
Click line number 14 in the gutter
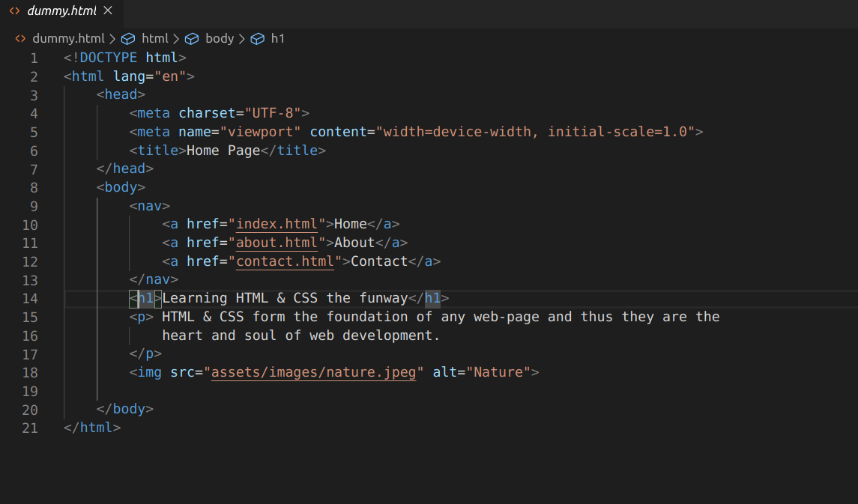tap(30, 299)
